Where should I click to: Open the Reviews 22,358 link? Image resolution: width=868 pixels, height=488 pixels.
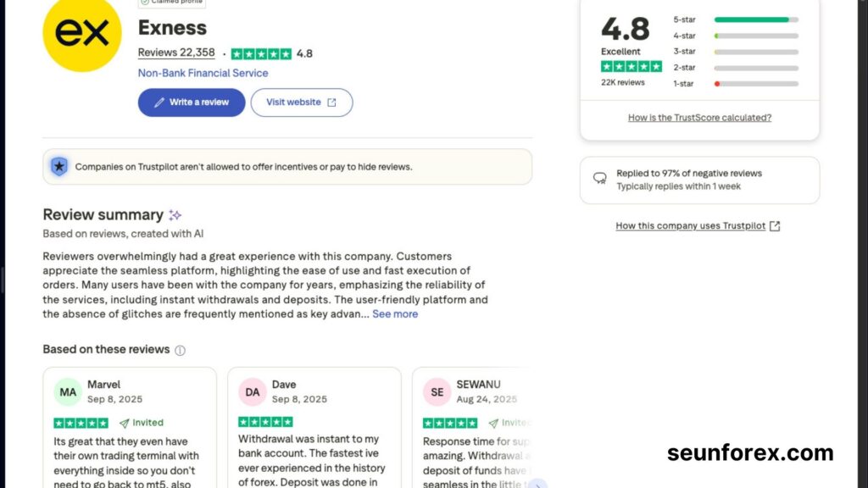click(176, 53)
